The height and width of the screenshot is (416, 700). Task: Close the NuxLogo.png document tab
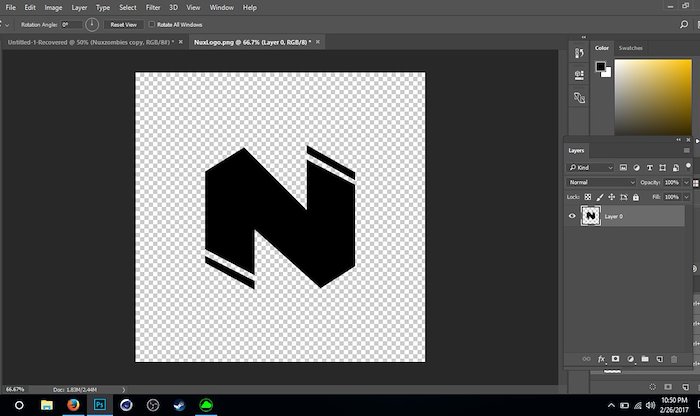(x=318, y=42)
